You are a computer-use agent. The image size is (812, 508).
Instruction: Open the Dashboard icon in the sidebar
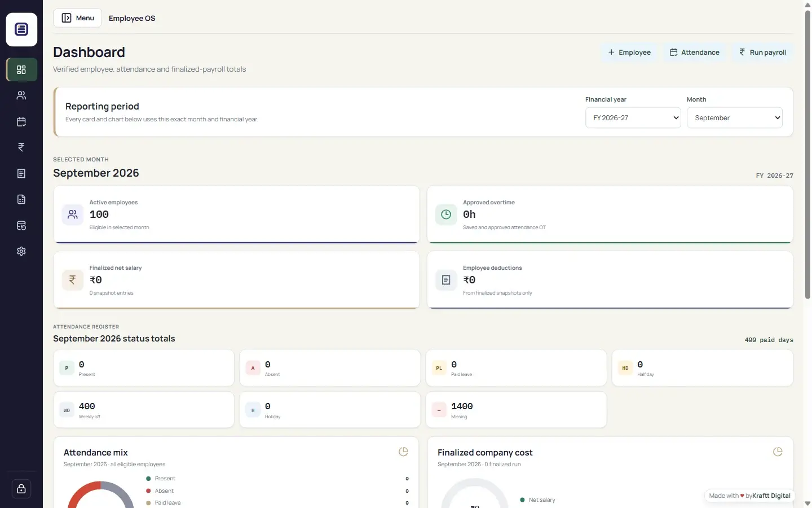coord(21,69)
